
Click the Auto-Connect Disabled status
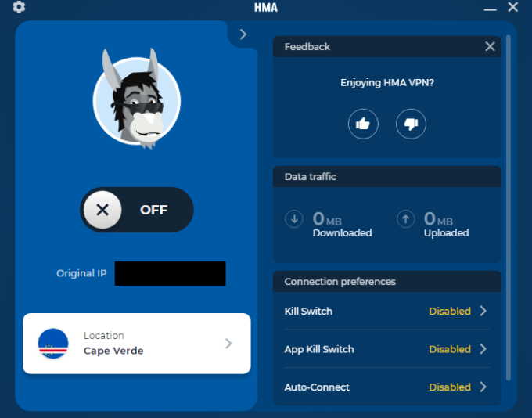(450, 387)
